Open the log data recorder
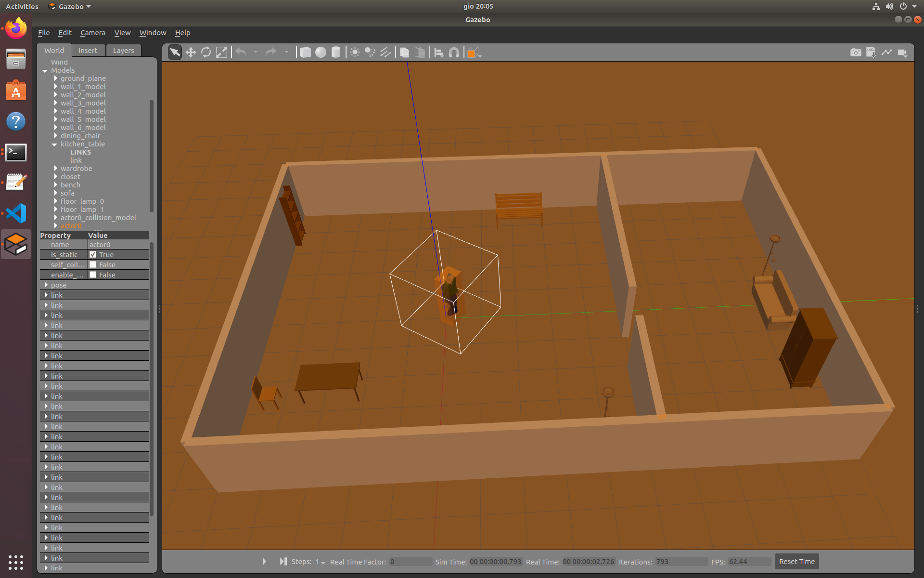This screenshot has width=924, height=578. pyautogui.click(x=871, y=52)
